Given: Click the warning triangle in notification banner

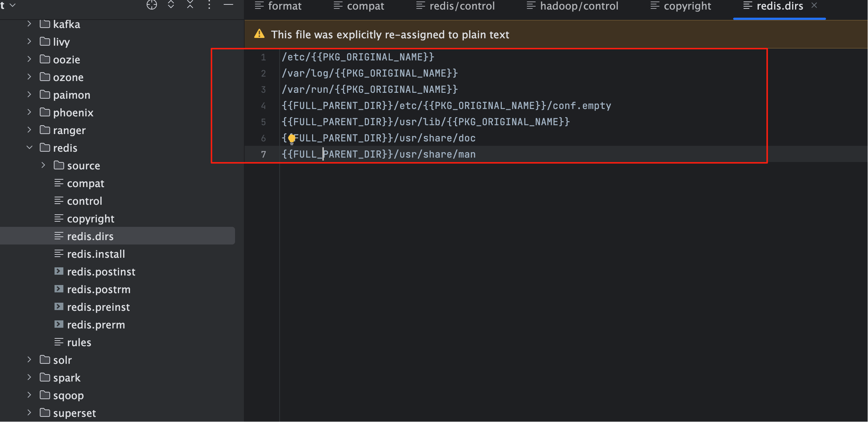Looking at the screenshot, I should pyautogui.click(x=259, y=34).
